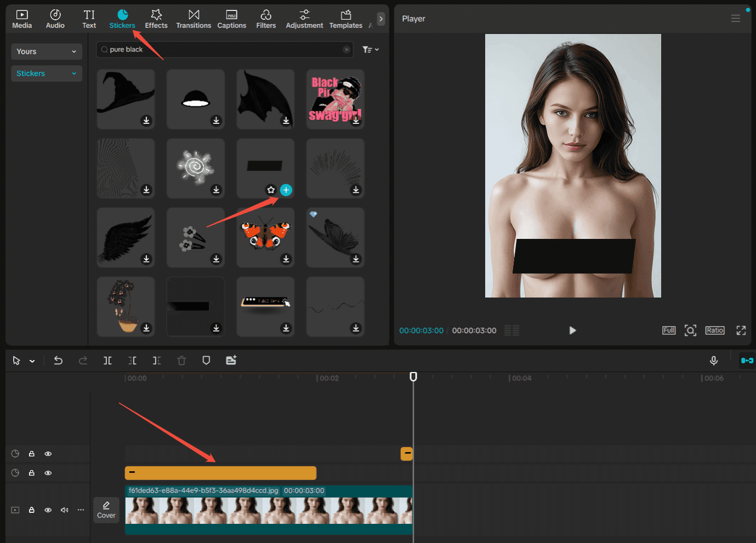The image size is (756, 543).
Task: Add the black rectangle sticker to the timeline
Action: (286, 190)
